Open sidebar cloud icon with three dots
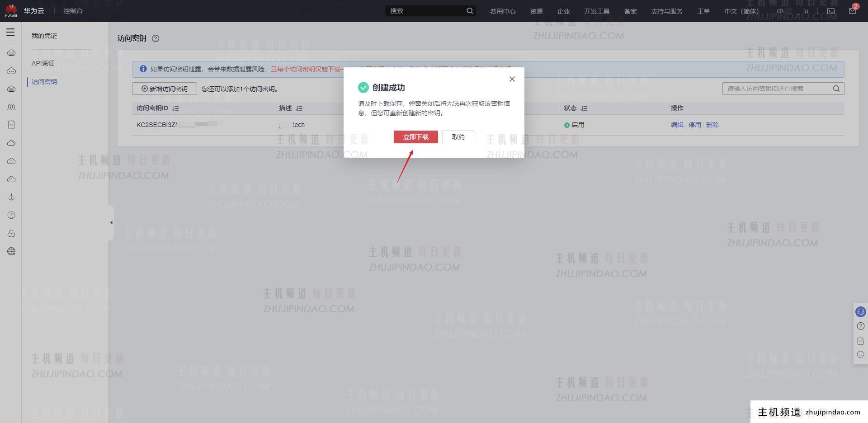Viewport: 868px width, 423px height. [11, 71]
